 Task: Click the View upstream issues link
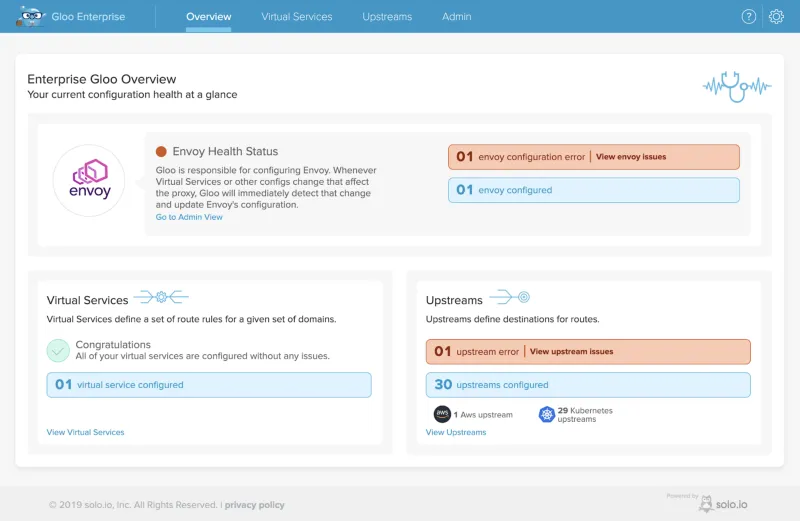(x=571, y=352)
